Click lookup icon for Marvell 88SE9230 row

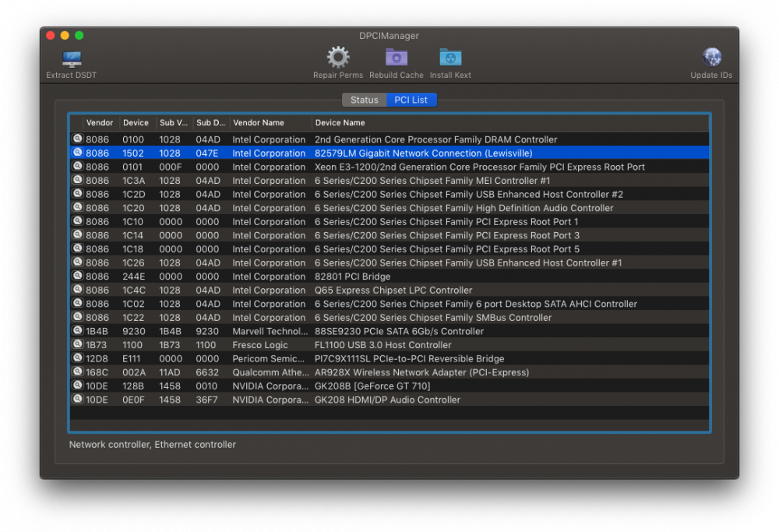[77, 330]
